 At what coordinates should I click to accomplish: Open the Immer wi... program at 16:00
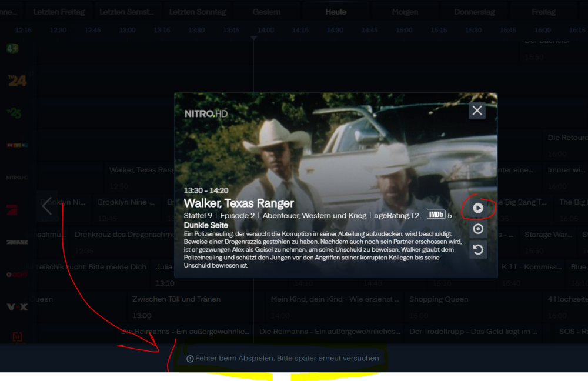[566, 178]
